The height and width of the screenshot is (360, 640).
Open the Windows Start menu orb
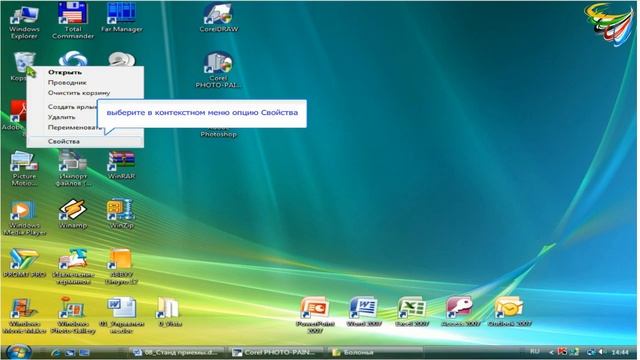click(x=18, y=351)
